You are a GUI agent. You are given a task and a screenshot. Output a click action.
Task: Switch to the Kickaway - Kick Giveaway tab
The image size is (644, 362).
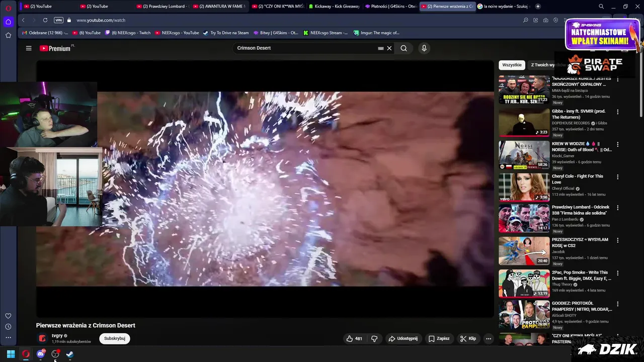coord(335,6)
